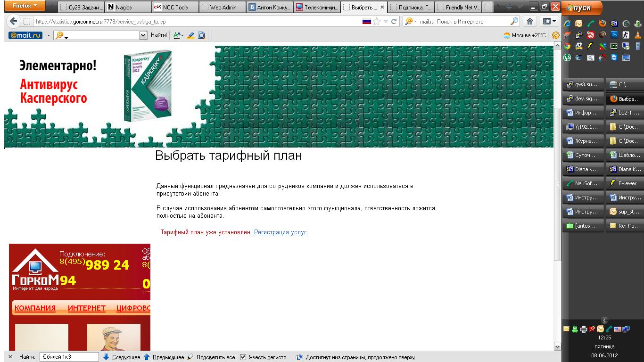The height and width of the screenshot is (362, 644).
Task: Switch to the Nagios tab
Action: [127, 7]
